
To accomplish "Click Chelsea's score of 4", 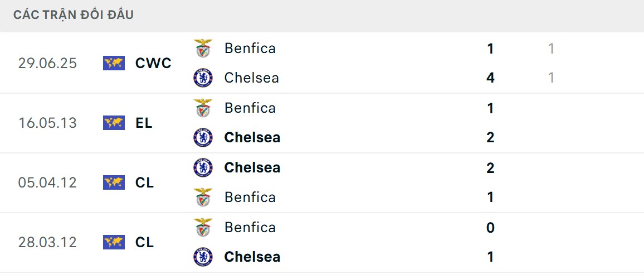I will (490, 78).
